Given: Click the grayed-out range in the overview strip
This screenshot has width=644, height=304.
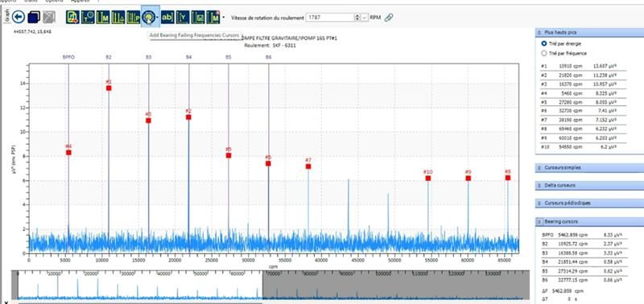Looking at the screenshot, I should (395, 285).
